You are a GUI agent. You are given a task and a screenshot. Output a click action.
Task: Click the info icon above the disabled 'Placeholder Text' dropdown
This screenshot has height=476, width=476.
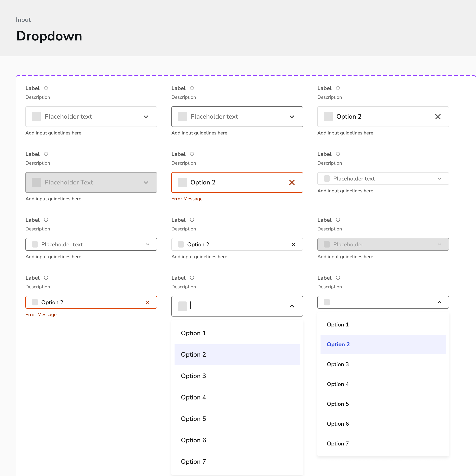pos(46,154)
